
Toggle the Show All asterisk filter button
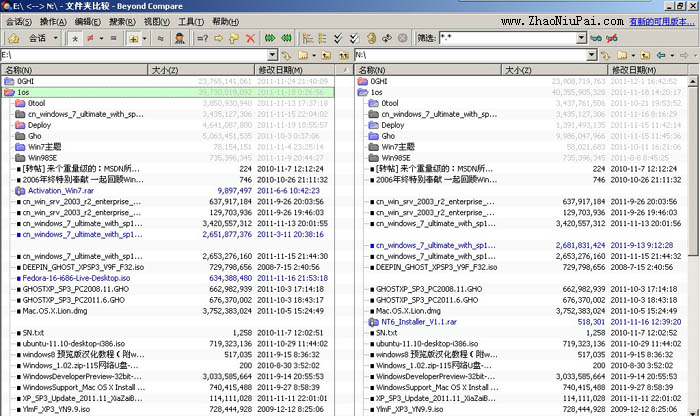click(x=75, y=39)
